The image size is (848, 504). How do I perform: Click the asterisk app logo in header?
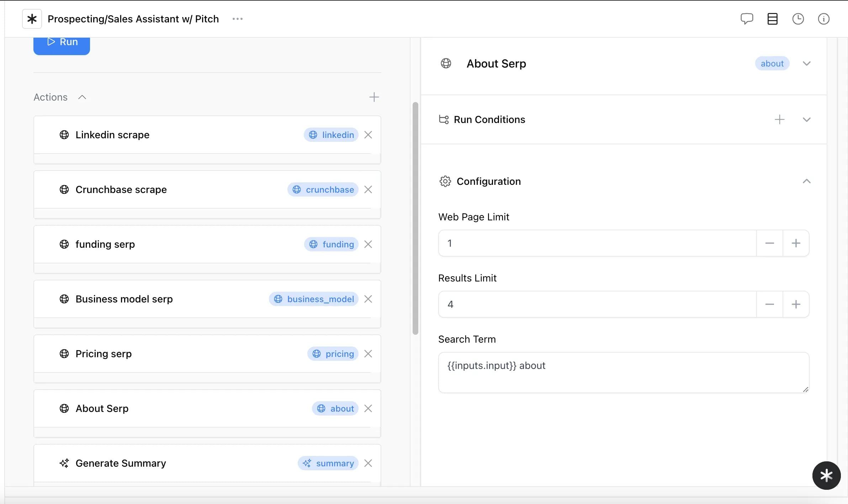click(32, 19)
